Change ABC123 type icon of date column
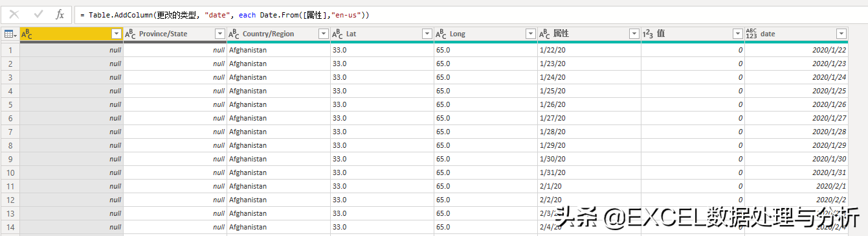This screenshot has height=236, width=868. coord(751,34)
